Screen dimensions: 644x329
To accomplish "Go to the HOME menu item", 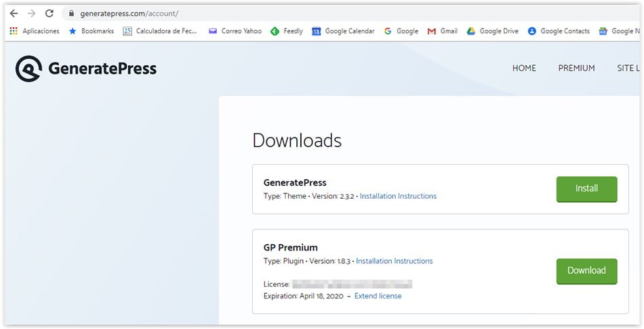I will (x=524, y=69).
